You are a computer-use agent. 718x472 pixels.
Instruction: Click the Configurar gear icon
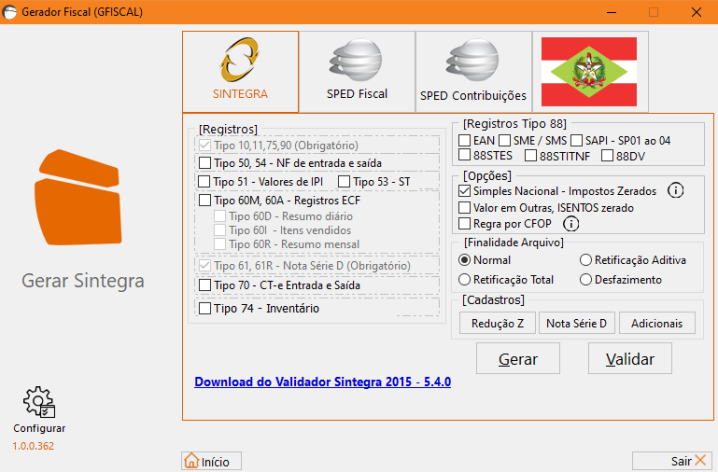[39, 402]
